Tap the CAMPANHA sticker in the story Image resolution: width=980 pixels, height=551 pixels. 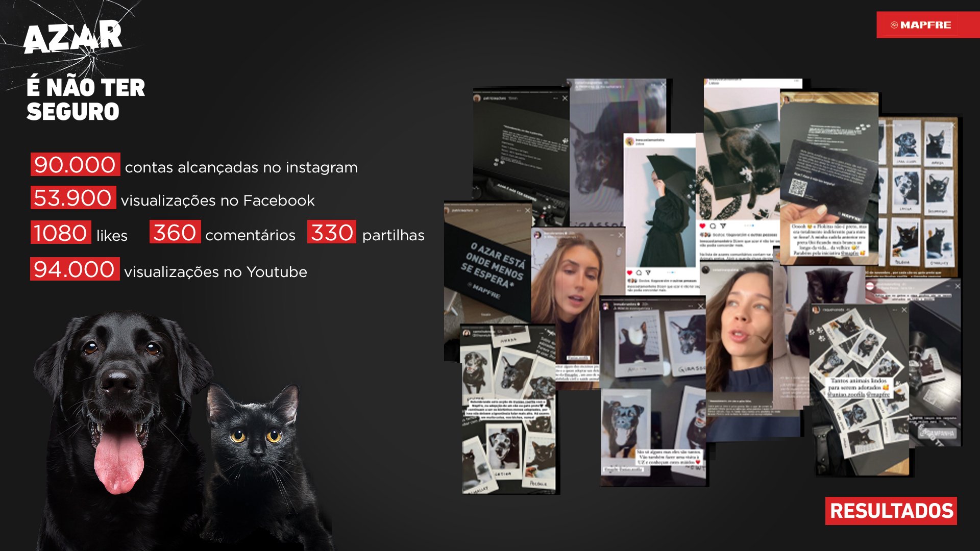[x=937, y=433]
